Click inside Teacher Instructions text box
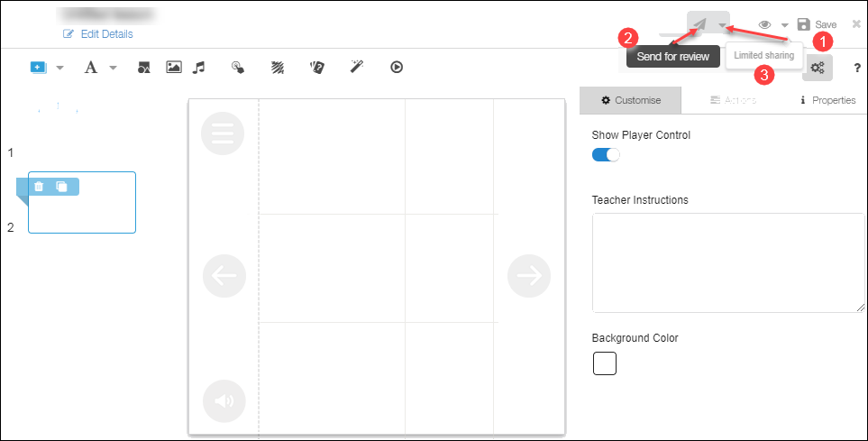Screen dimensions: 868x441 tap(727, 263)
